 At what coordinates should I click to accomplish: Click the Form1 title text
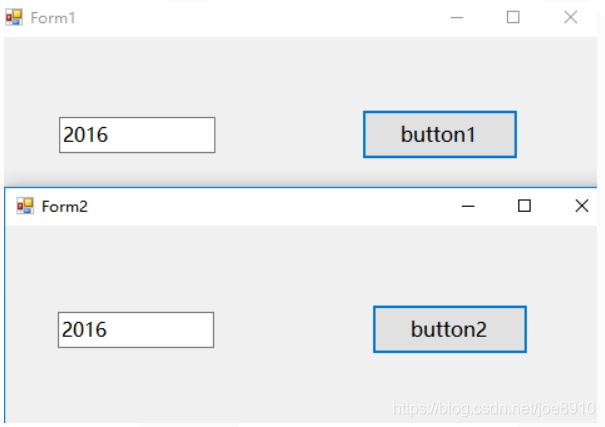coord(53,18)
